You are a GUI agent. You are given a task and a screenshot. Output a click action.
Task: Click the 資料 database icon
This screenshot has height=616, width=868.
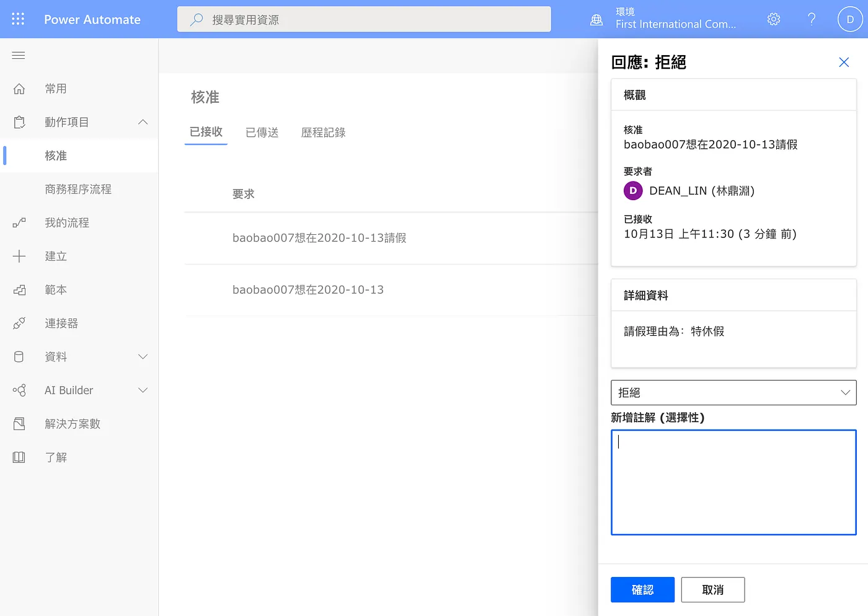(19, 356)
